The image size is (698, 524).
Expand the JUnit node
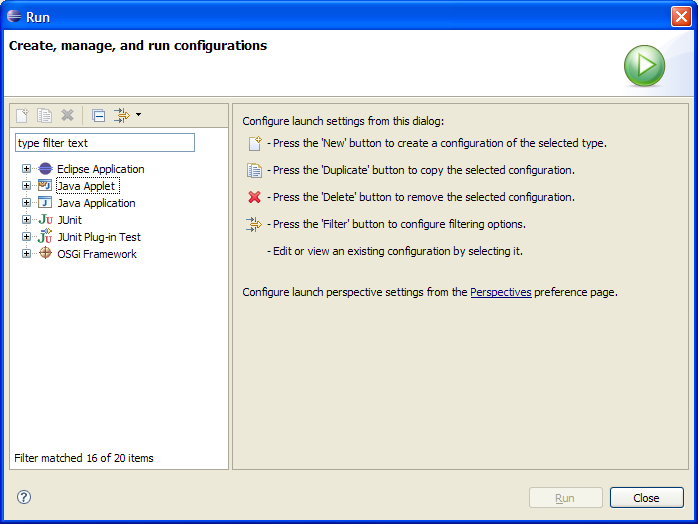point(26,219)
